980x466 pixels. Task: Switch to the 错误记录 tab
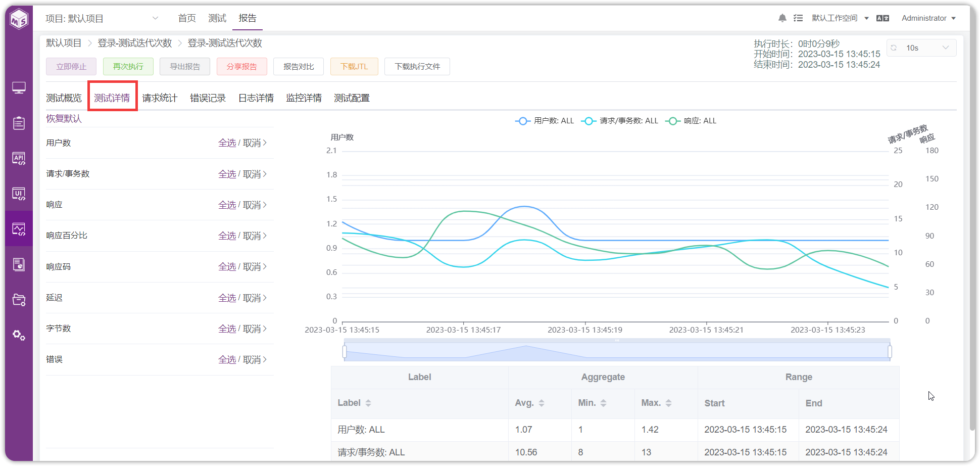pos(208,98)
